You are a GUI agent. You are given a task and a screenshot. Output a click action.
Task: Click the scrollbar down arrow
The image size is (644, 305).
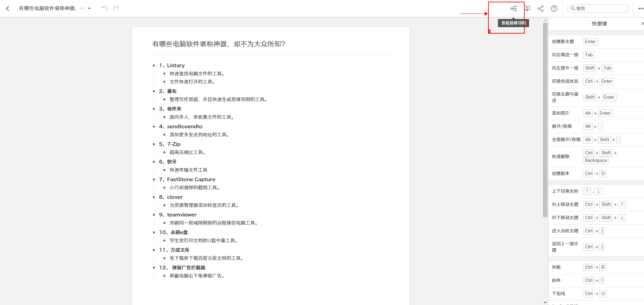(x=545, y=302)
